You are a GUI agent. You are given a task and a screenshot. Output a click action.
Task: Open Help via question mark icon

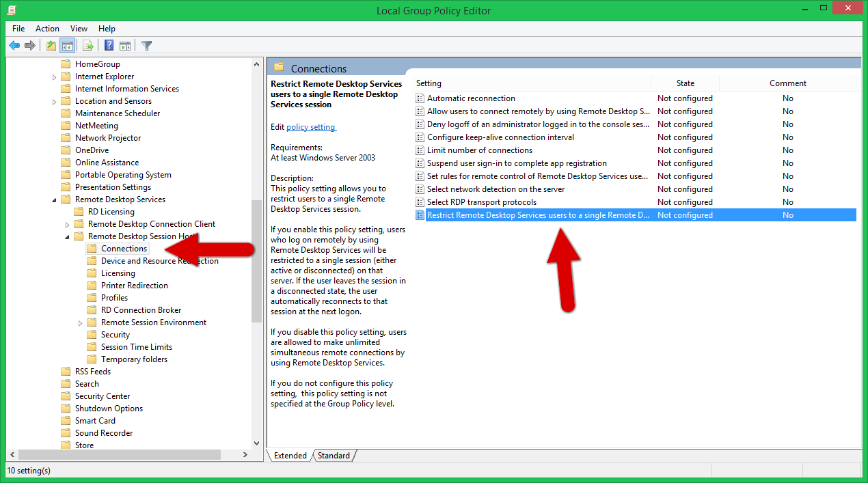(x=109, y=46)
